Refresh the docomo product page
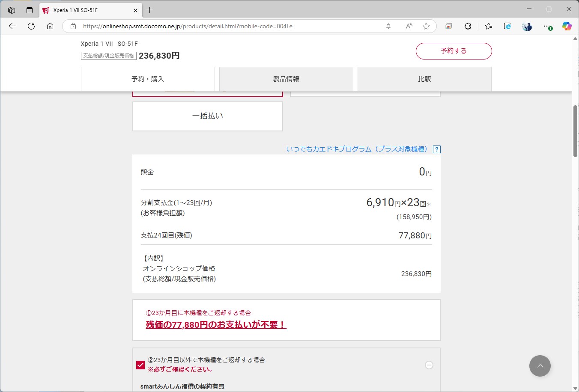The width and height of the screenshot is (579, 392). 31,26
